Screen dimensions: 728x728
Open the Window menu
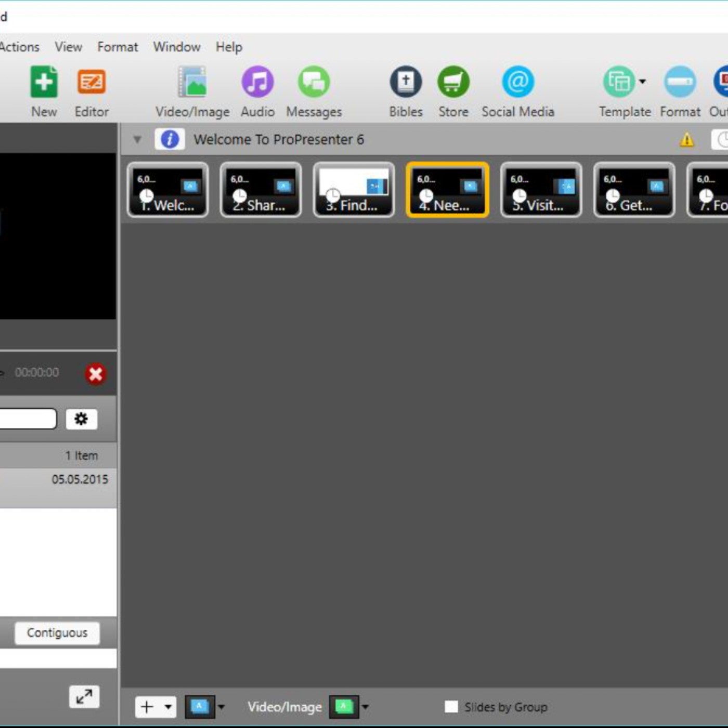click(x=177, y=47)
